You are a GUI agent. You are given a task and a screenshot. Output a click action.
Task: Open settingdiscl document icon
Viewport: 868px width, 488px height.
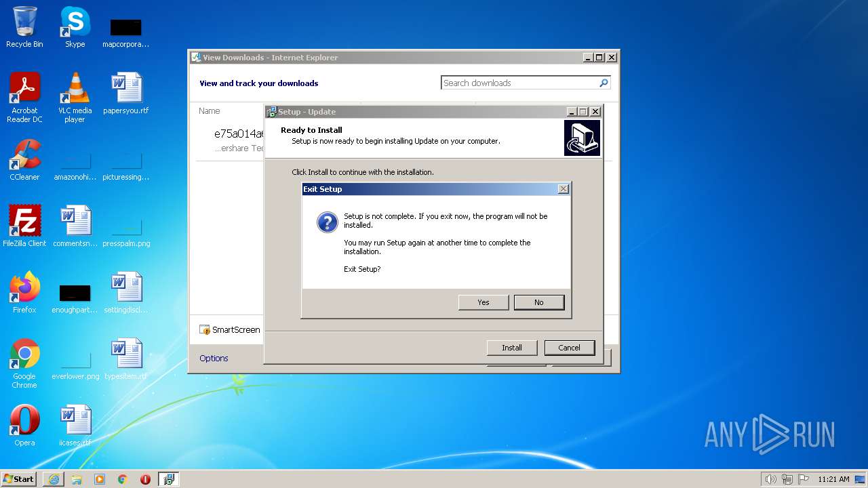[125, 292]
